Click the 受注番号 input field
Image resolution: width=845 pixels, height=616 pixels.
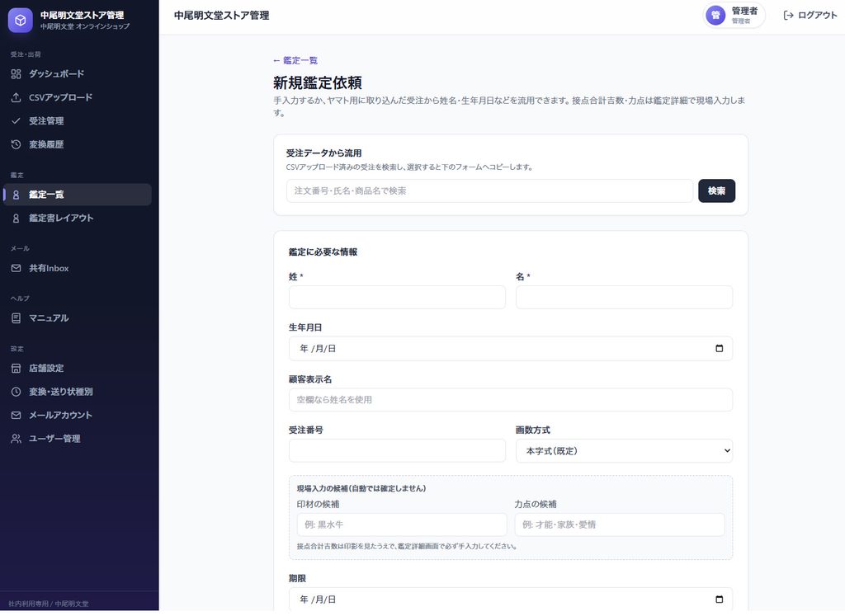point(397,451)
